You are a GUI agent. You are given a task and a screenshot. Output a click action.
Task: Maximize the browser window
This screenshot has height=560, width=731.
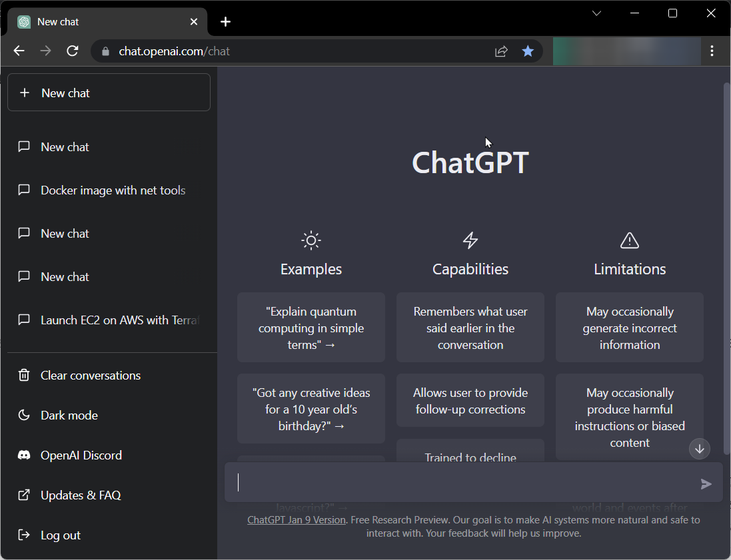673,13
